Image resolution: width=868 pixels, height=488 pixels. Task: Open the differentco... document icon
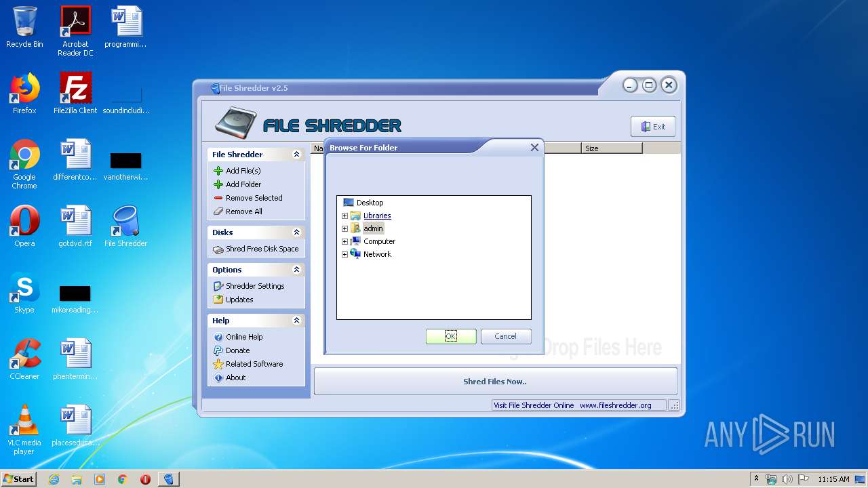[75, 160]
